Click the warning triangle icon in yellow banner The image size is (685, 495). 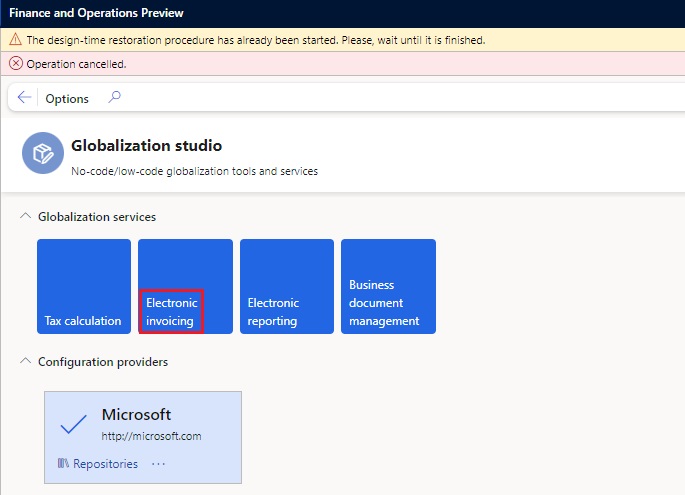(x=15, y=40)
